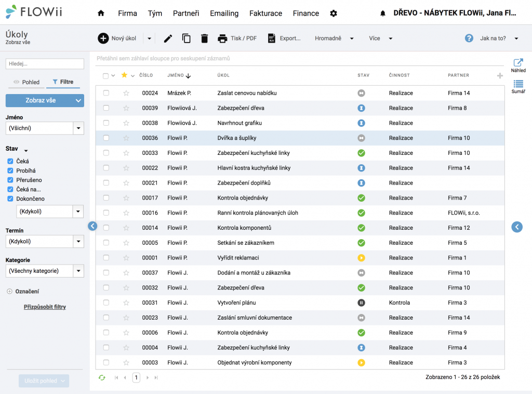Open the account name DŘEVO - NÁBYTEK FLOWii
This screenshot has height=394, width=532.
click(455, 13)
